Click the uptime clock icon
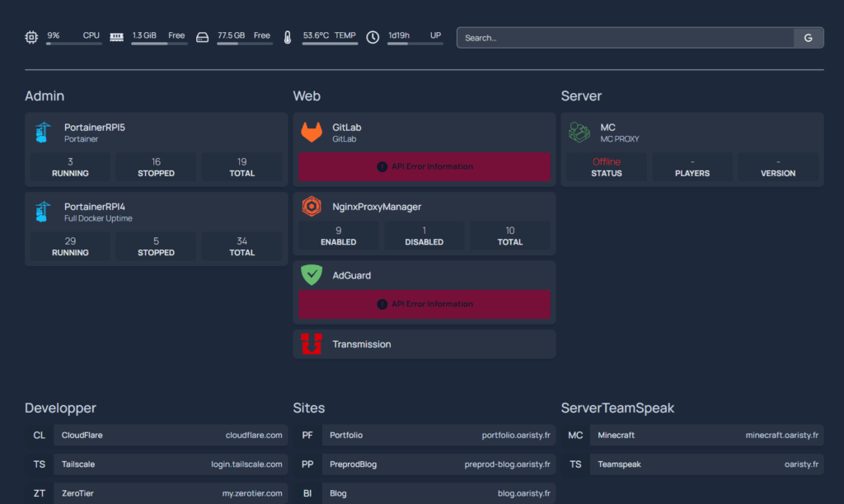Viewport: 844px width, 504px height. (373, 37)
